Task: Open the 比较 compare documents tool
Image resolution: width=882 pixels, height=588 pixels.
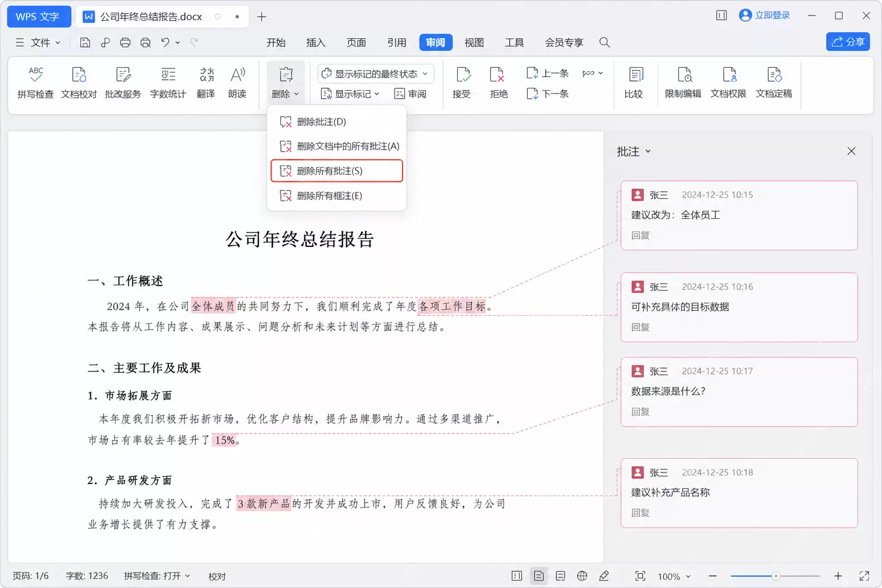Action: pos(634,83)
